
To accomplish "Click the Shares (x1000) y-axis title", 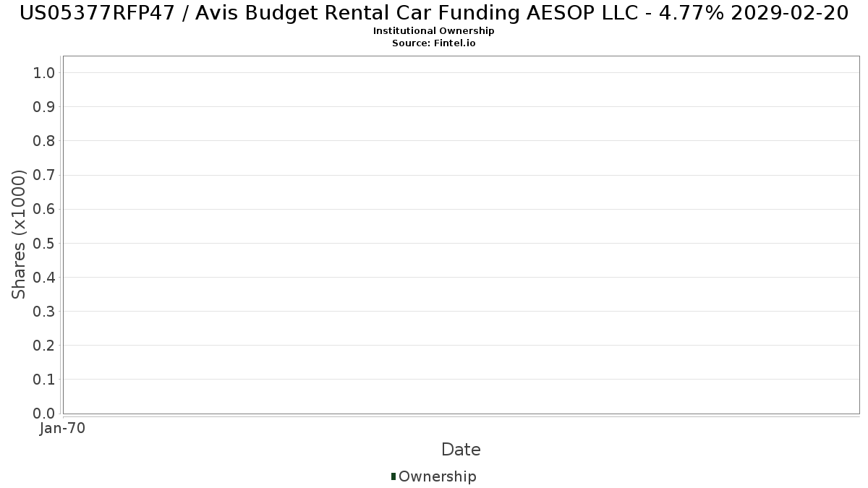I will tap(20, 235).
